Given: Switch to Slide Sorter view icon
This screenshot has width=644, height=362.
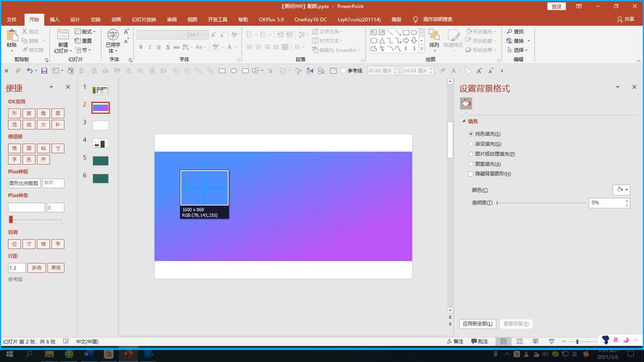Looking at the screenshot, I should click(x=520, y=341).
